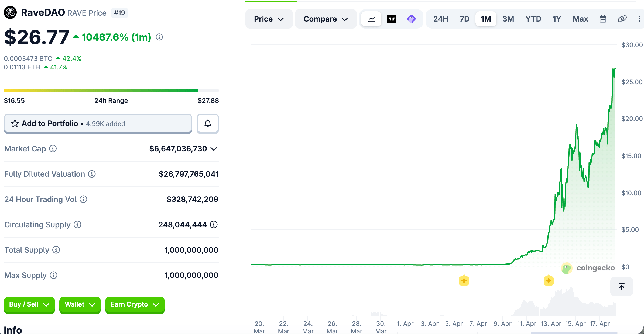Open the Earn Crypto menu
Screen dimensions: 644x334
(x=135, y=305)
